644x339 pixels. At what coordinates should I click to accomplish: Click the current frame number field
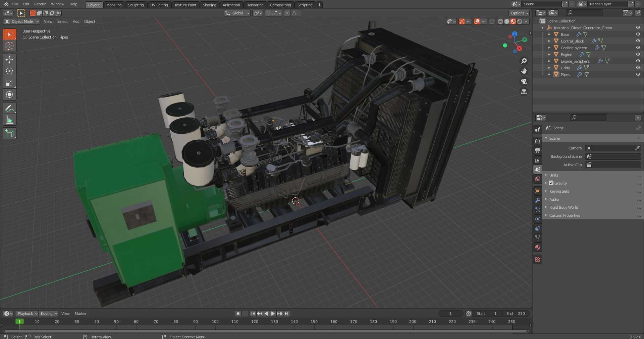pyautogui.click(x=450, y=314)
